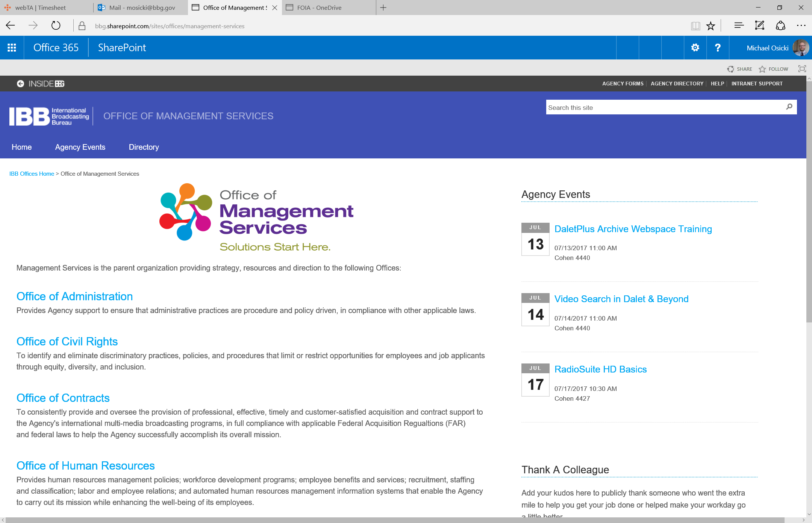Screen dimensions: 812x523
Task: Click the Office of Management Services site title
Action: coord(188,116)
